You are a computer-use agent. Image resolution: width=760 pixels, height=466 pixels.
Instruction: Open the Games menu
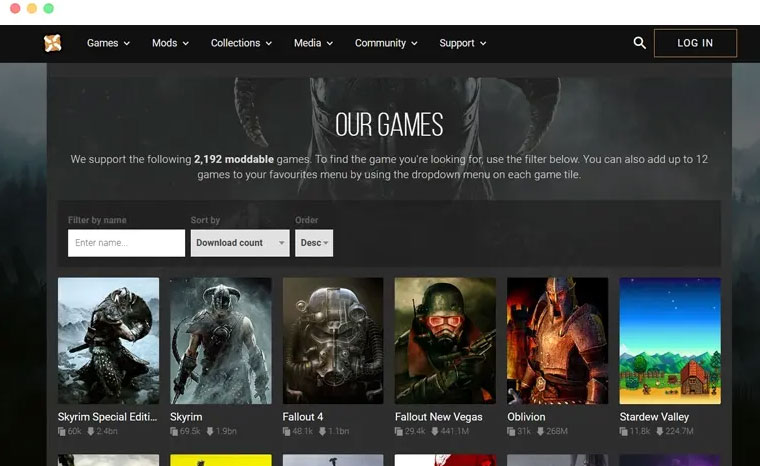click(x=108, y=43)
